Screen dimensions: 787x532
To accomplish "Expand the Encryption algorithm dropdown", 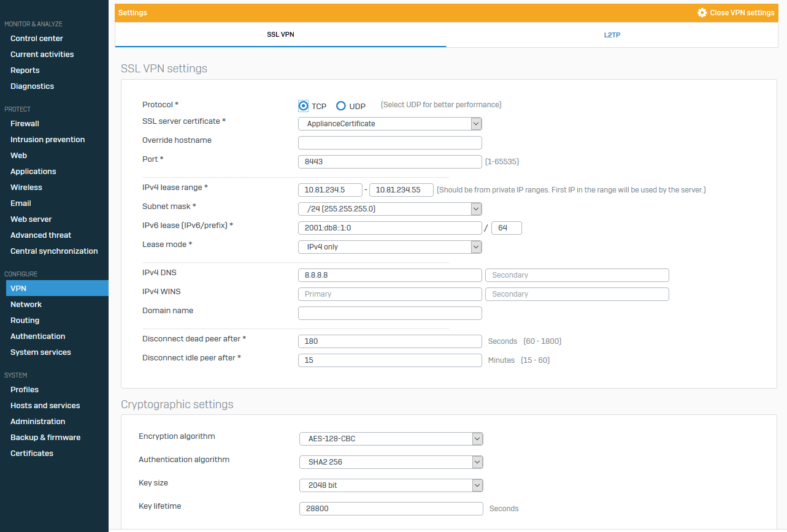I will (x=391, y=439).
